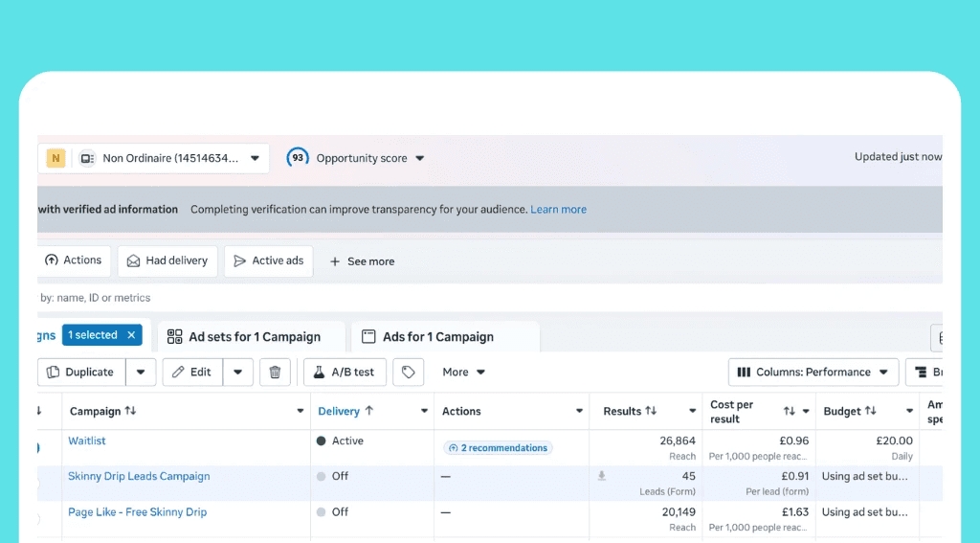Image resolution: width=980 pixels, height=543 pixels.
Task: Click the Duplicate button
Action: click(81, 373)
